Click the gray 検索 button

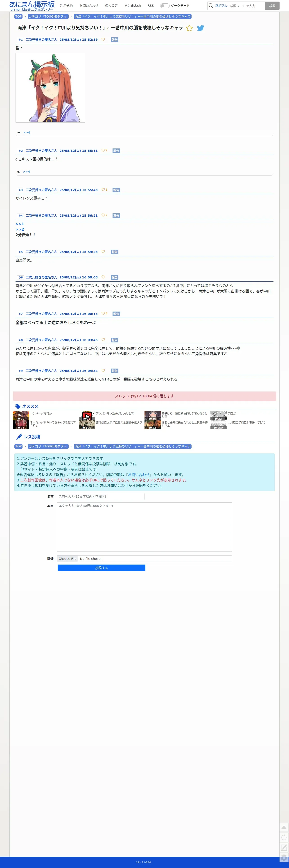point(272,6)
